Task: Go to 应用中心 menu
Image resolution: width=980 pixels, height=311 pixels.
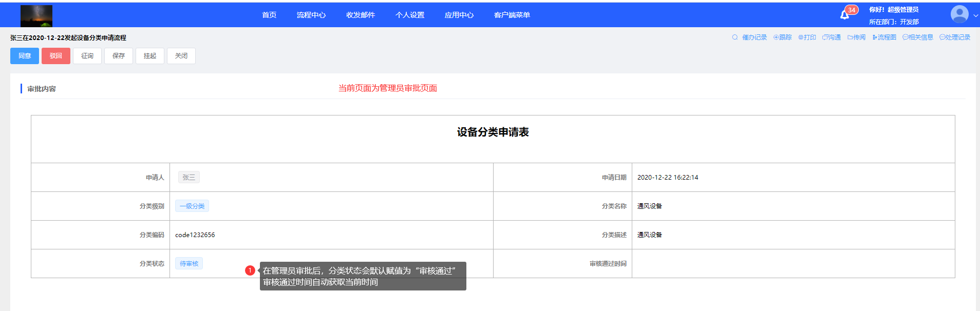Action: click(459, 15)
